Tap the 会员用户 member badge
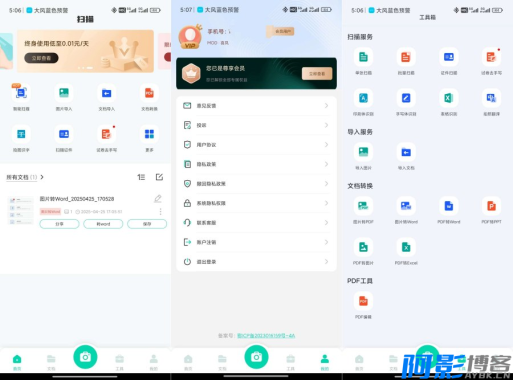Screen dimensions: 513x380 point(280,32)
